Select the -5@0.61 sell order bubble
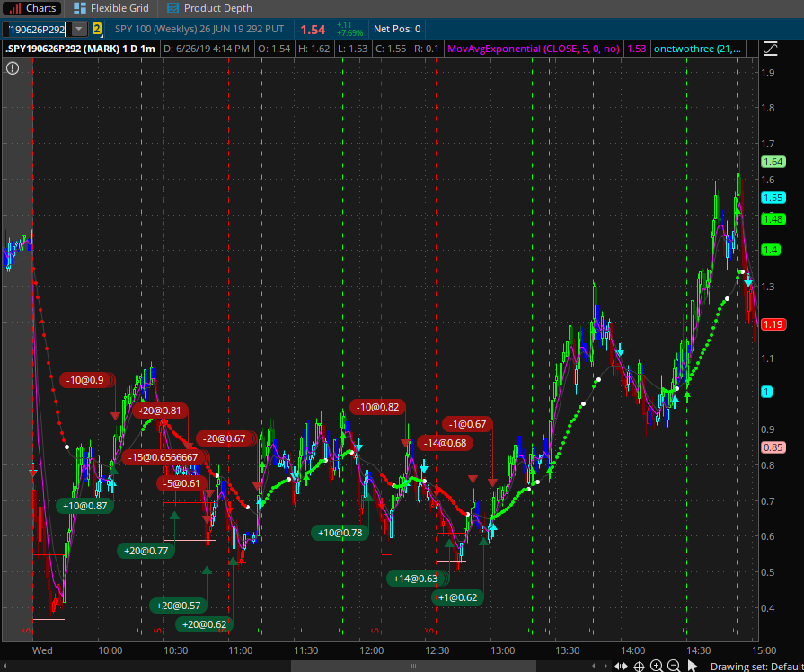 pyautogui.click(x=181, y=483)
